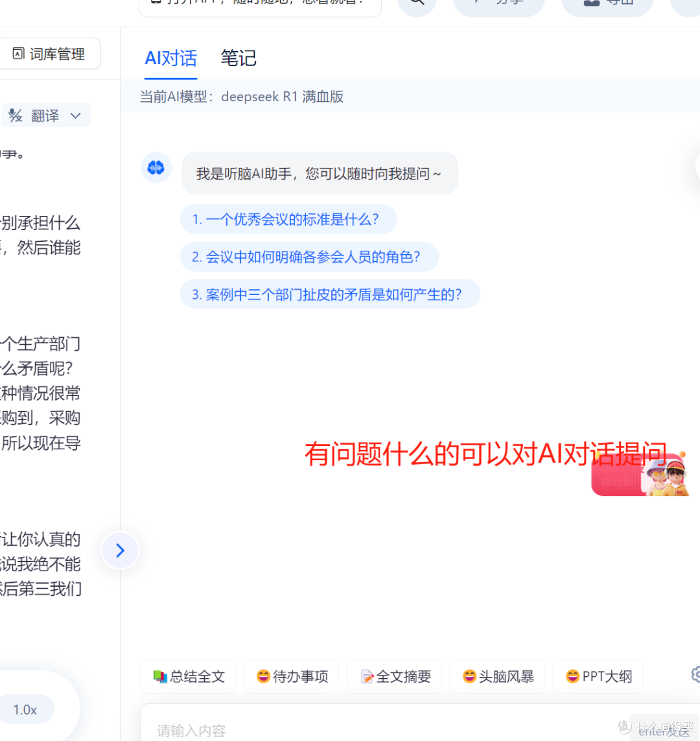This screenshot has width=700, height=741.
Task: Click the 当前AI模型 deepseek R1 满血版 label
Action: (x=242, y=97)
